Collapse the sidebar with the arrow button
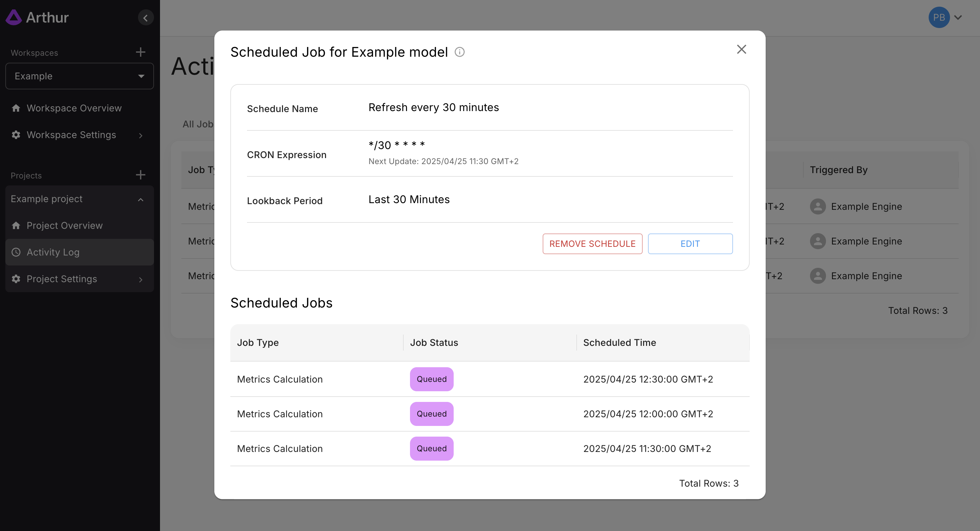980x531 pixels. (145, 17)
